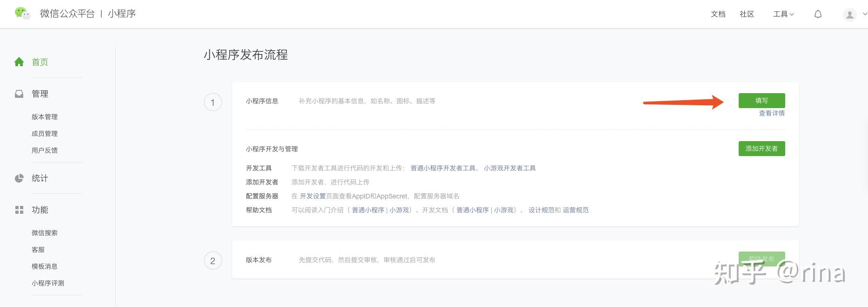Open 小程序评测 in the sidebar
This screenshot has height=307, width=868.
tap(48, 283)
